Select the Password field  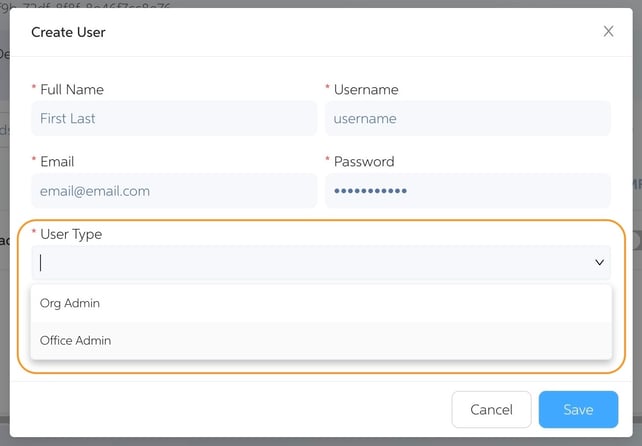point(467,190)
